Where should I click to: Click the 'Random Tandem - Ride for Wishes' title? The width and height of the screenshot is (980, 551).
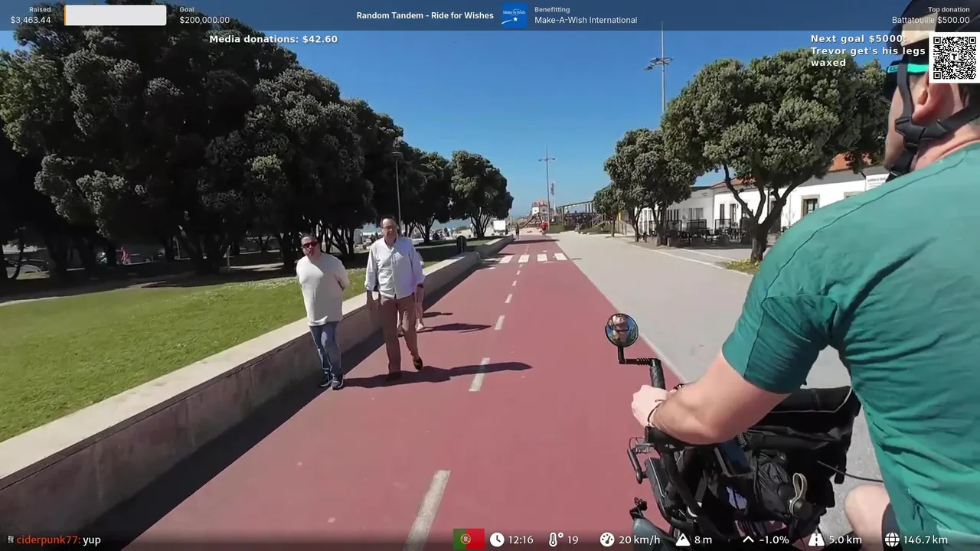tap(425, 15)
